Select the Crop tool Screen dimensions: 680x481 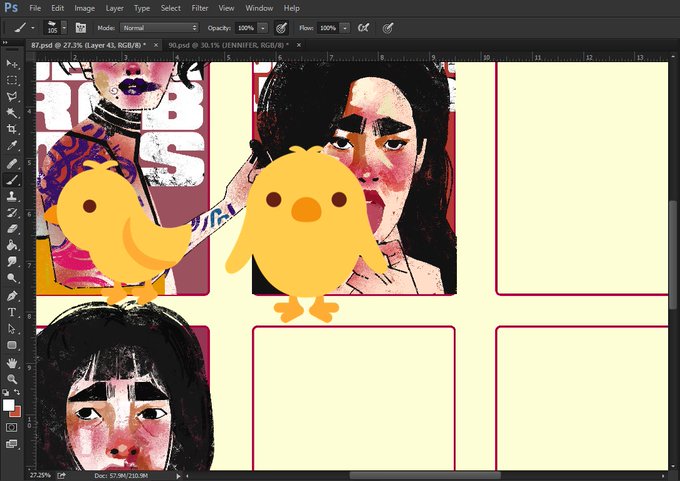(12, 129)
